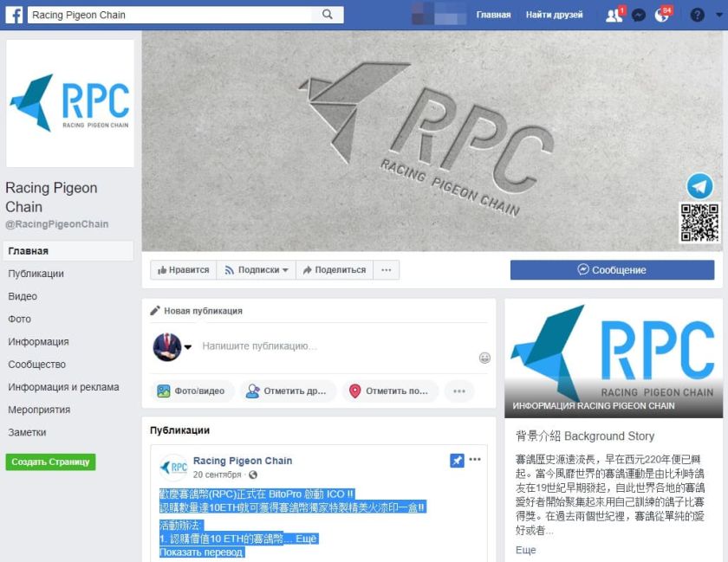The width and height of the screenshot is (728, 562).
Task: Click the Новая публикация pencil header
Action: tap(197, 311)
